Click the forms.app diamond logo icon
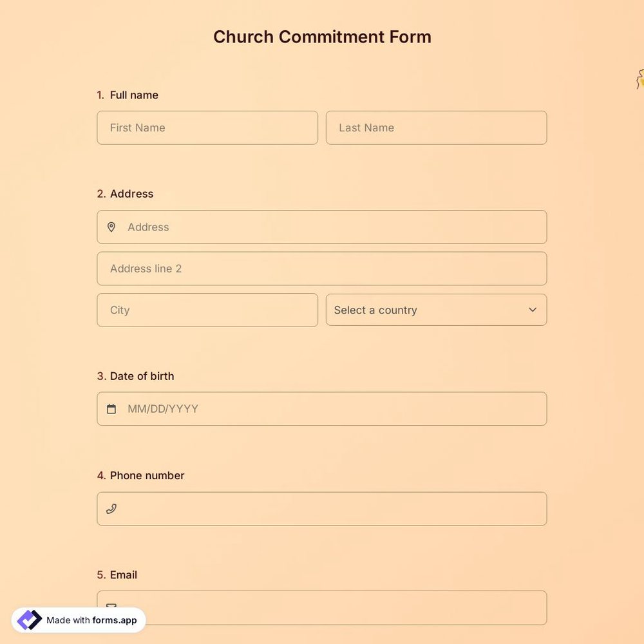The width and height of the screenshot is (644, 644). [x=29, y=620]
